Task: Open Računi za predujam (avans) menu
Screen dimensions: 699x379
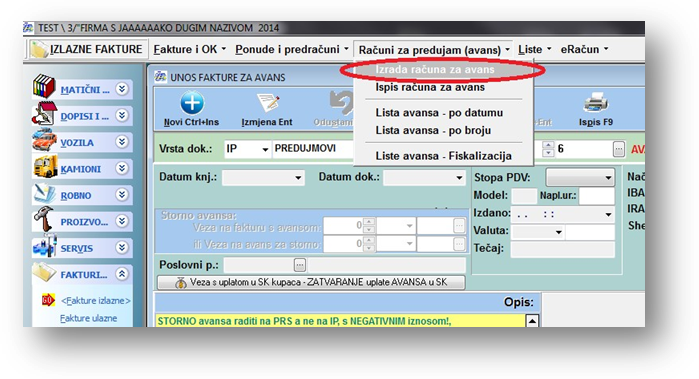Action: pyautogui.click(x=434, y=49)
